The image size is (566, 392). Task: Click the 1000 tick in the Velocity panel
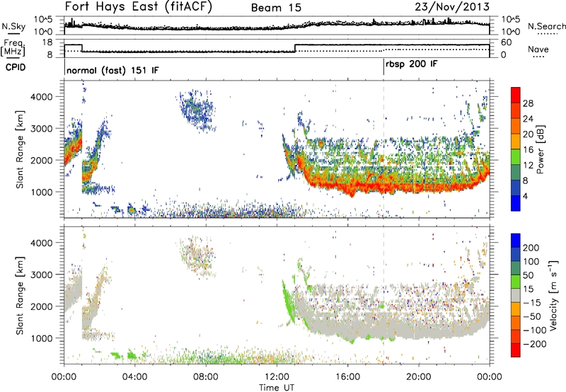[41, 338]
